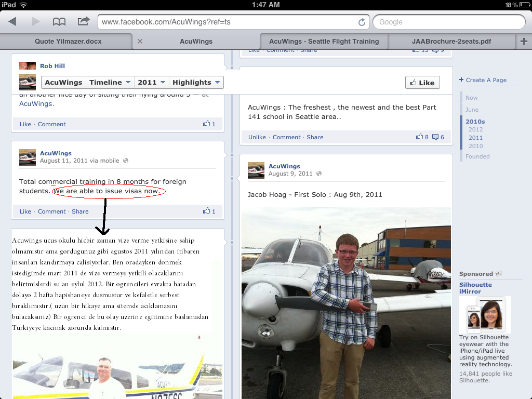This screenshot has height=399, width=532.
Task: Tap the battery indicator icon
Action: click(525, 5)
